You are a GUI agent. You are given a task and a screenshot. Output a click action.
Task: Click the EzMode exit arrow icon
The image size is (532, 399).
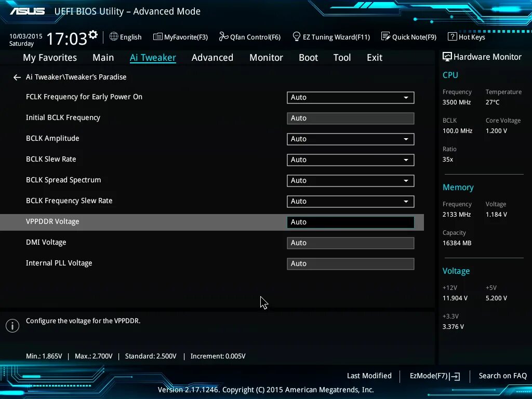(455, 376)
